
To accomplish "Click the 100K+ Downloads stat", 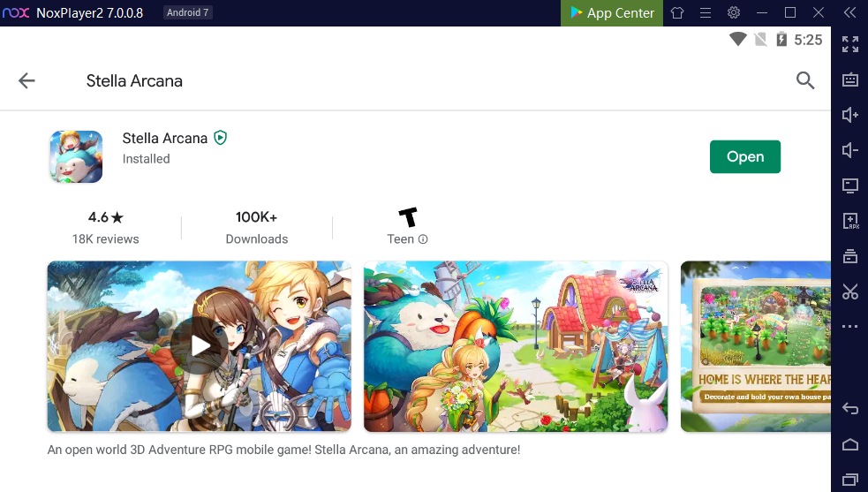I will tap(257, 228).
